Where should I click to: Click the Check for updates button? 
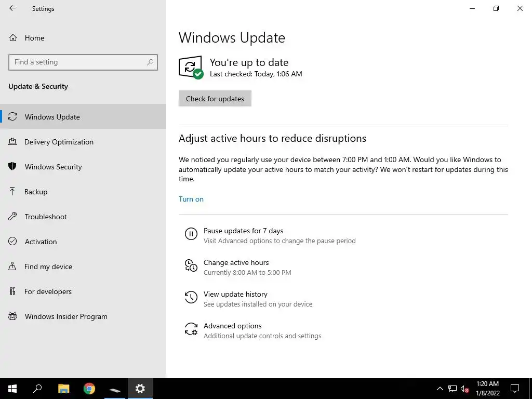click(215, 98)
